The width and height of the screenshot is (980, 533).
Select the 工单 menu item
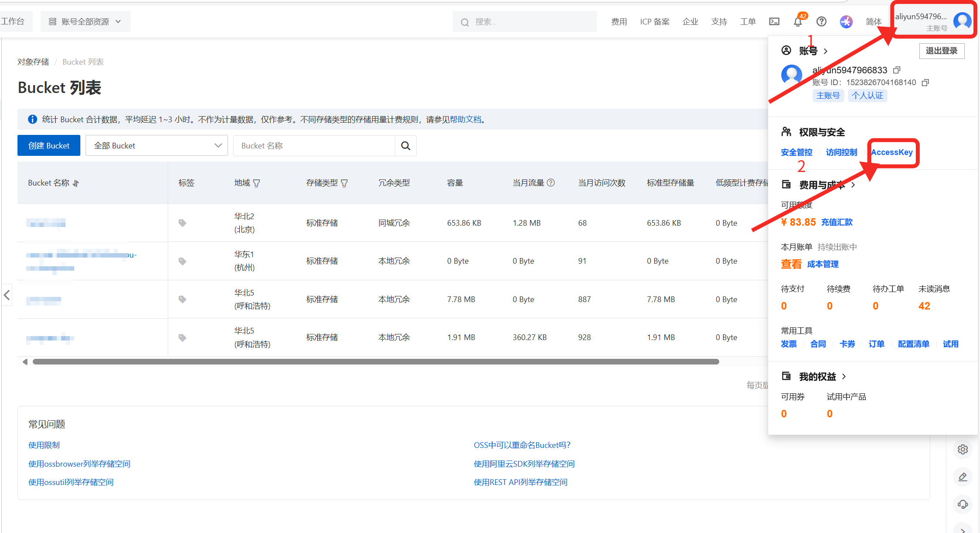click(x=748, y=21)
